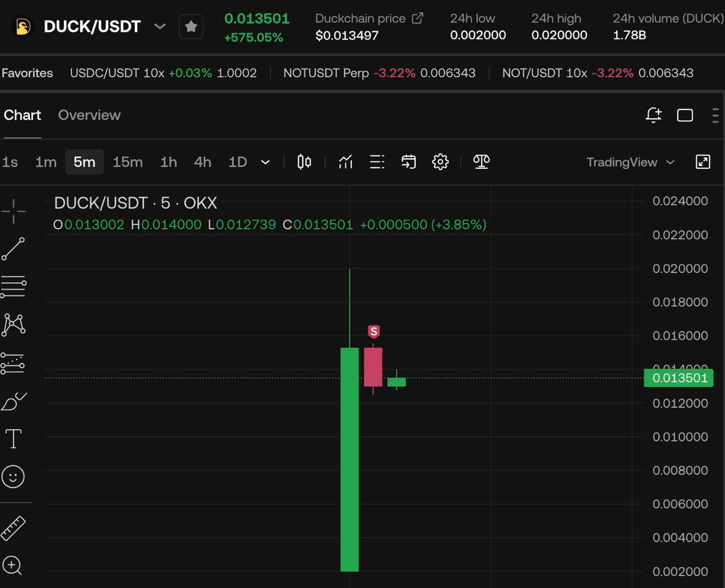Click the DUCK coin logo icon
The width and height of the screenshot is (725, 588).
coord(23,27)
